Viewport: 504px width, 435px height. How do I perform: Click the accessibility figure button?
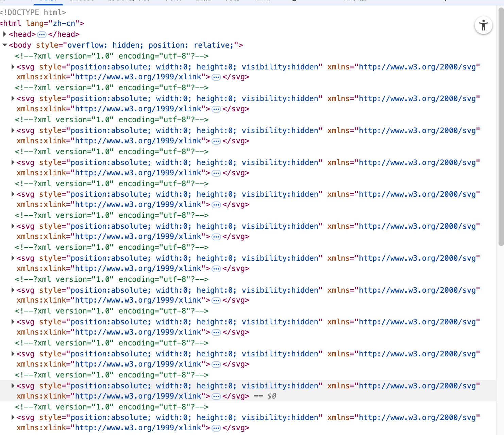pos(483,26)
